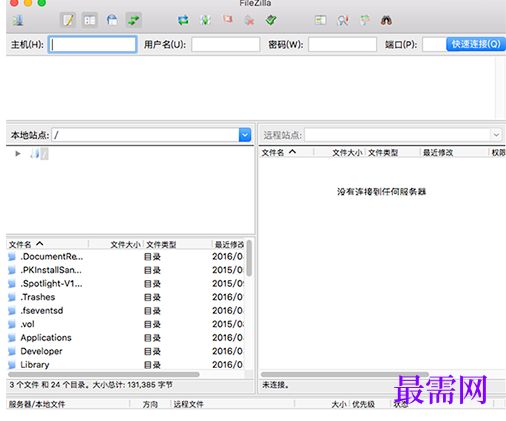Viewport: 506px width, 421px height.
Task: Sort local files by 最近修改 column
Action: (x=229, y=244)
